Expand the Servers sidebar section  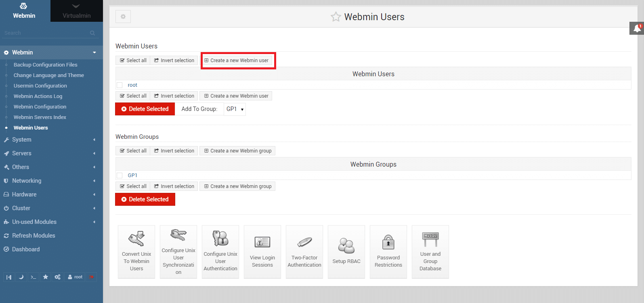coord(51,153)
